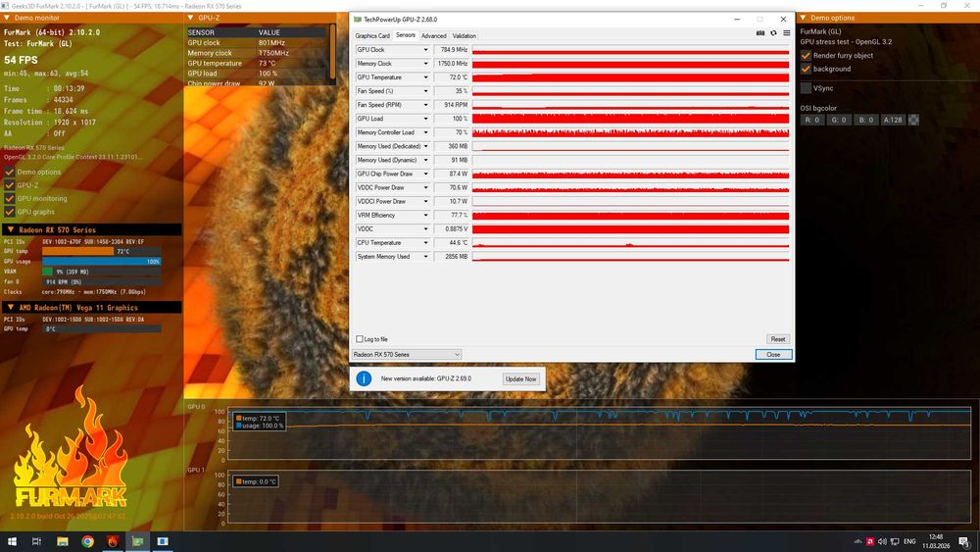
Task: Toggle GPU monitoring checkbox
Action: (10, 198)
